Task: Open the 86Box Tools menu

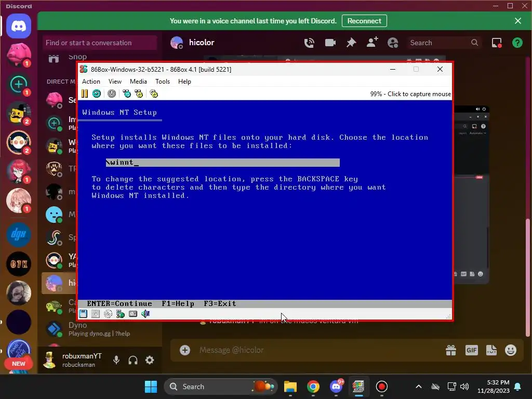Action: coord(163,82)
